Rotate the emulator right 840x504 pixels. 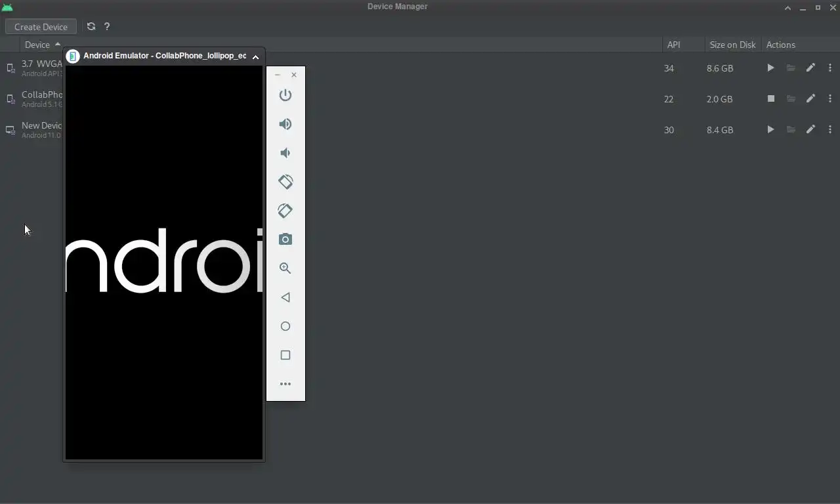point(285,211)
